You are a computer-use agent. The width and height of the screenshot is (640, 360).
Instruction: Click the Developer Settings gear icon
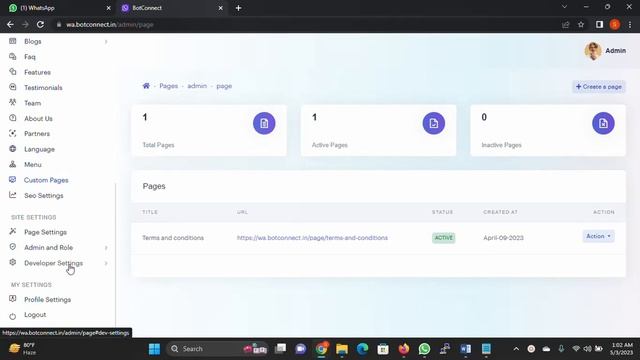[x=13, y=262]
